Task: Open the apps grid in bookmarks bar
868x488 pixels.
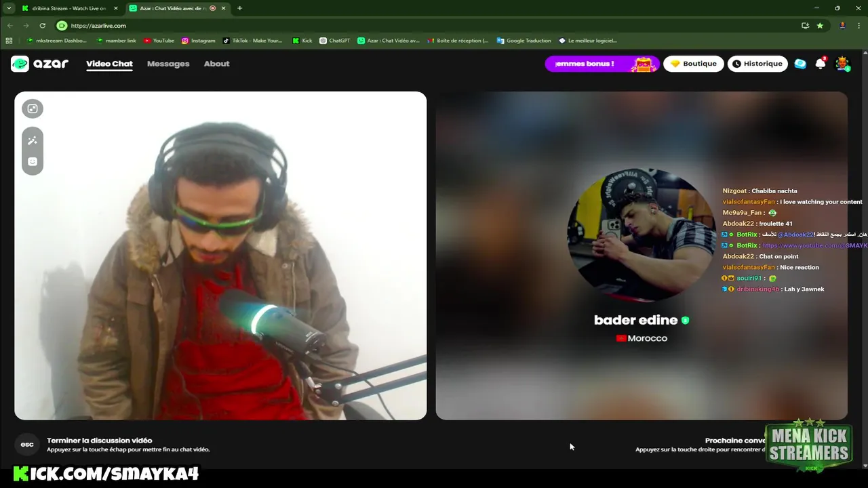Action: pos(9,41)
